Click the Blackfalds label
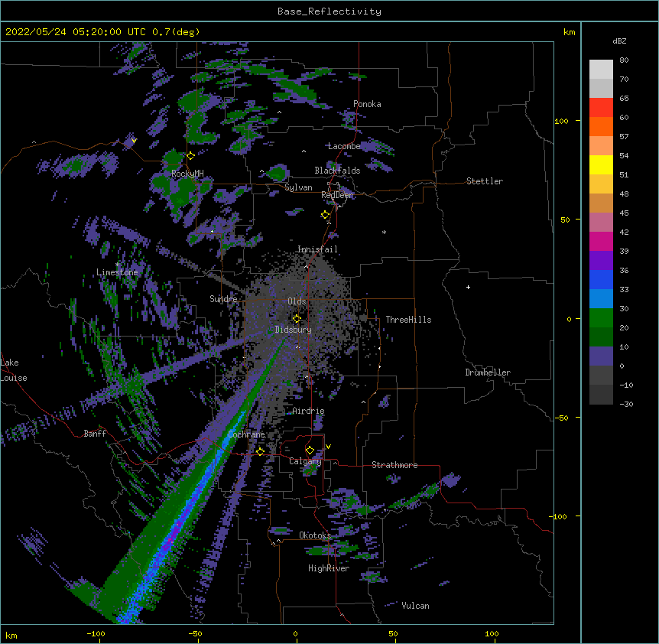Image resolution: width=659 pixels, height=644 pixels. (x=337, y=171)
